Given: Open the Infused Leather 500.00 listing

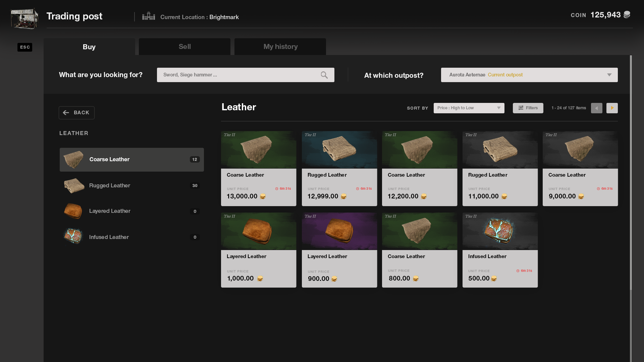Looking at the screenshot, I should pyautogui.click(x=500, y=250).
